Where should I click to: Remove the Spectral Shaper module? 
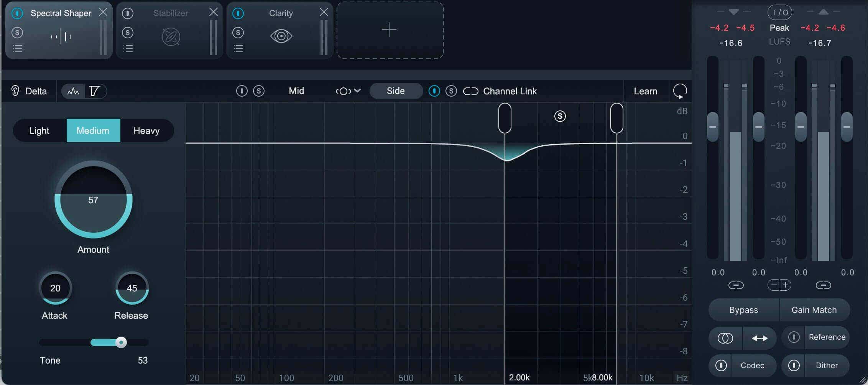[103, 12]
